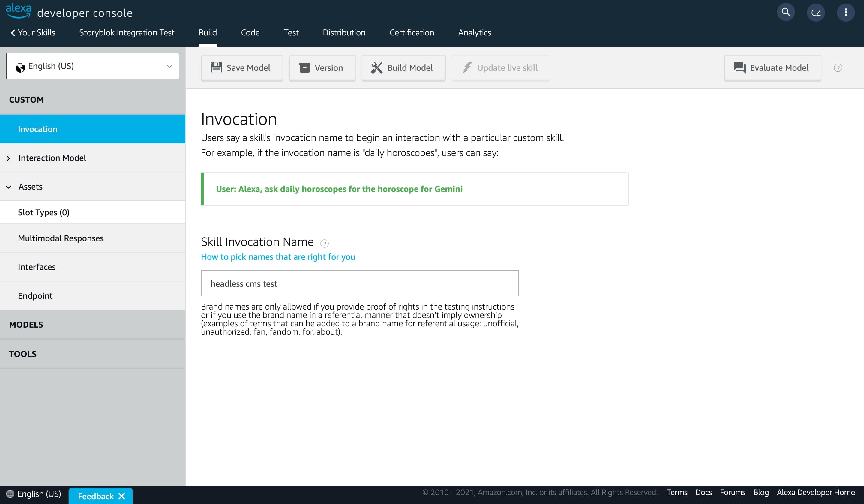Switch to the Test tab
The width and height of the screenshot is (864, 504).
pyautogui.click(x=291, y=33)
